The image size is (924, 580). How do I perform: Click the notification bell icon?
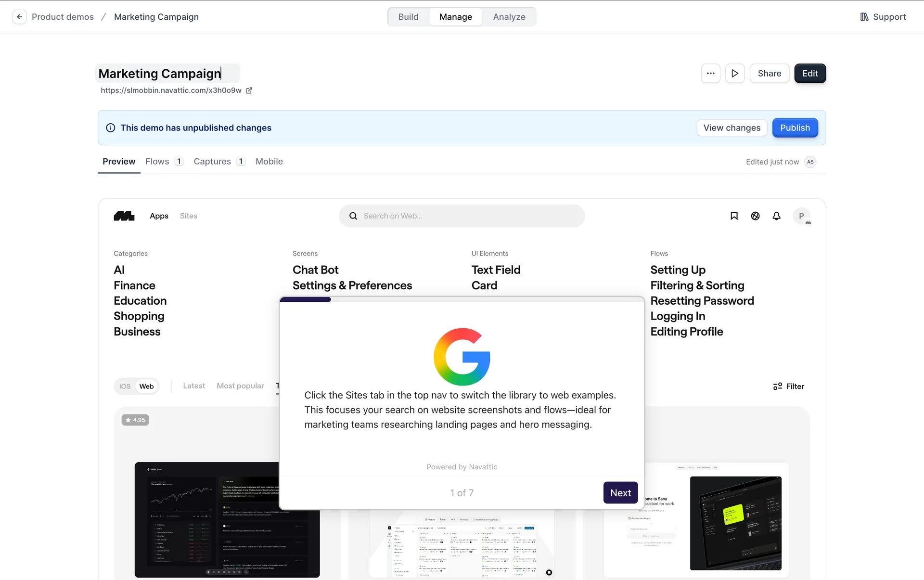tap(776, 216)
